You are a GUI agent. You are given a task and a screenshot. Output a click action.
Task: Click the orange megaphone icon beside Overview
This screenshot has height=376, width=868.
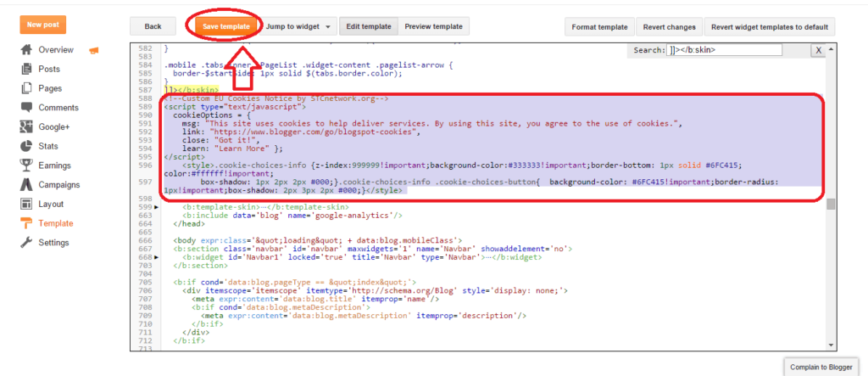click(x=93, y=50)
